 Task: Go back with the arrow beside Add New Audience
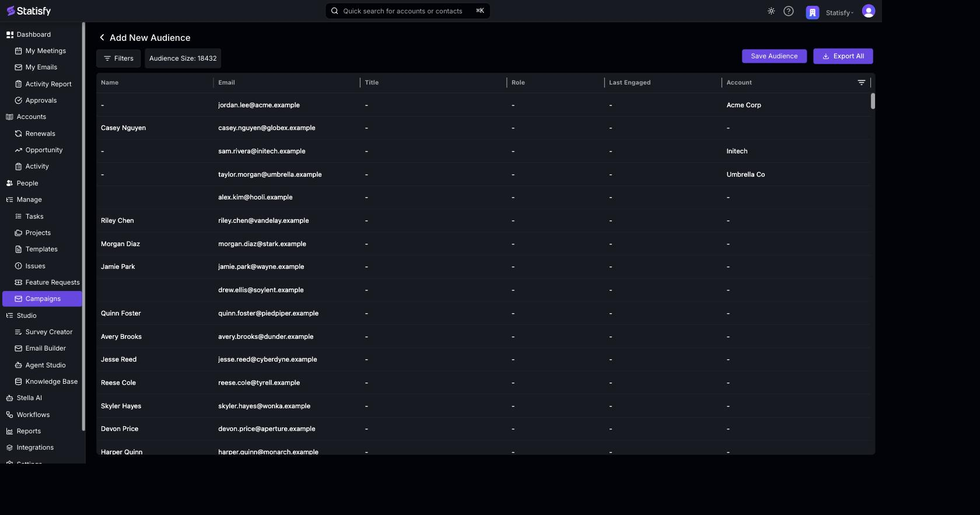pos(102,37)
